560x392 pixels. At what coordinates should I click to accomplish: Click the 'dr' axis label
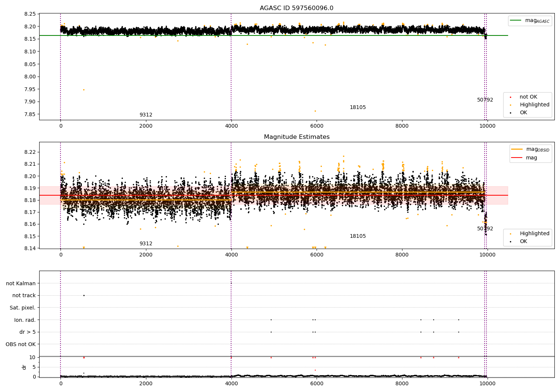pyautogui.click(x=24, y=367)
